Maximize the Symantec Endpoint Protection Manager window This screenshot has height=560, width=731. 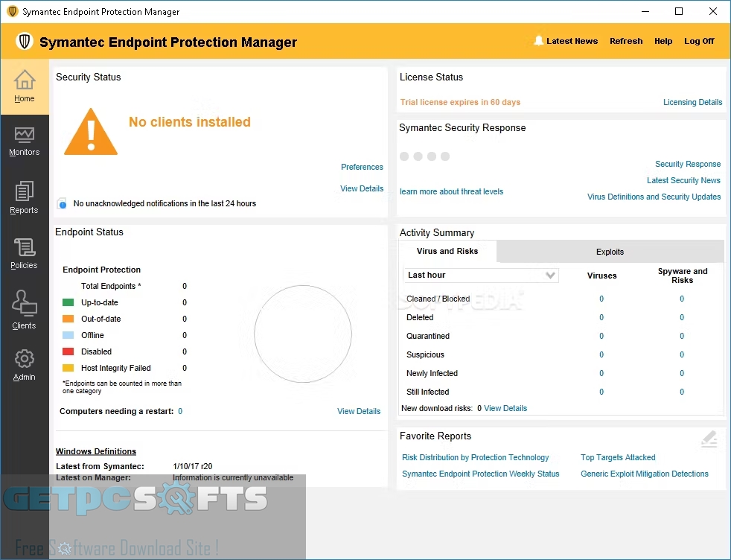pyautogui.click(x=679, y=11)
